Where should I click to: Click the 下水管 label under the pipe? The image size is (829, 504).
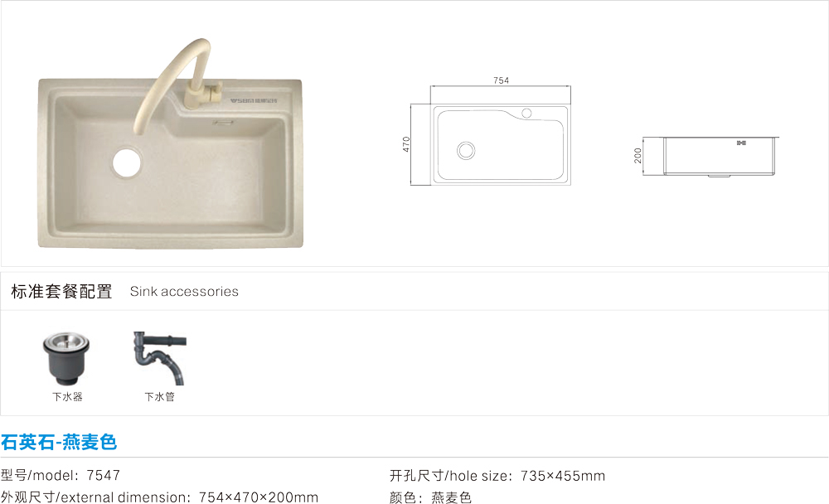[160, 396]
